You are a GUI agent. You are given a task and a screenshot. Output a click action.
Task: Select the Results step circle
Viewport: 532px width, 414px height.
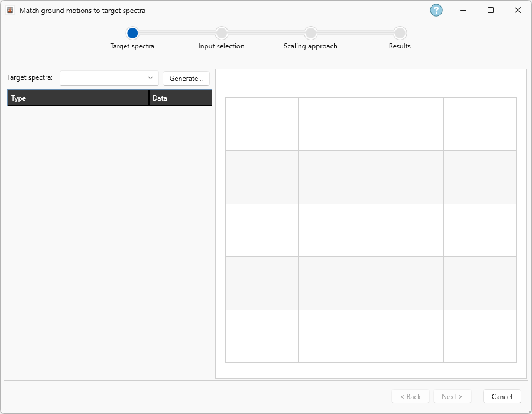tap(400, 33)
